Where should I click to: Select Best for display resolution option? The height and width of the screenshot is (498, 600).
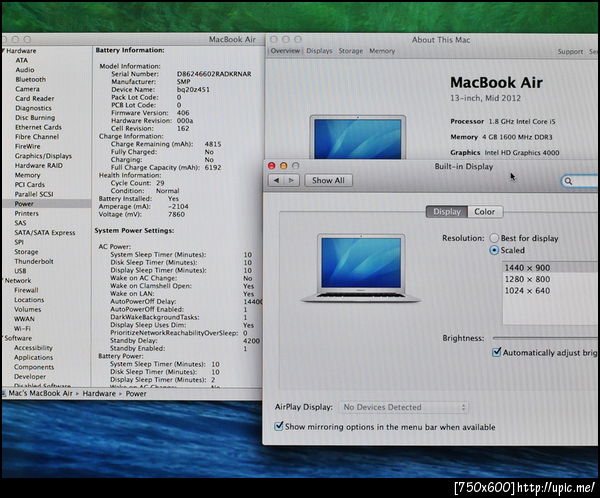click(x=494, y=238)
